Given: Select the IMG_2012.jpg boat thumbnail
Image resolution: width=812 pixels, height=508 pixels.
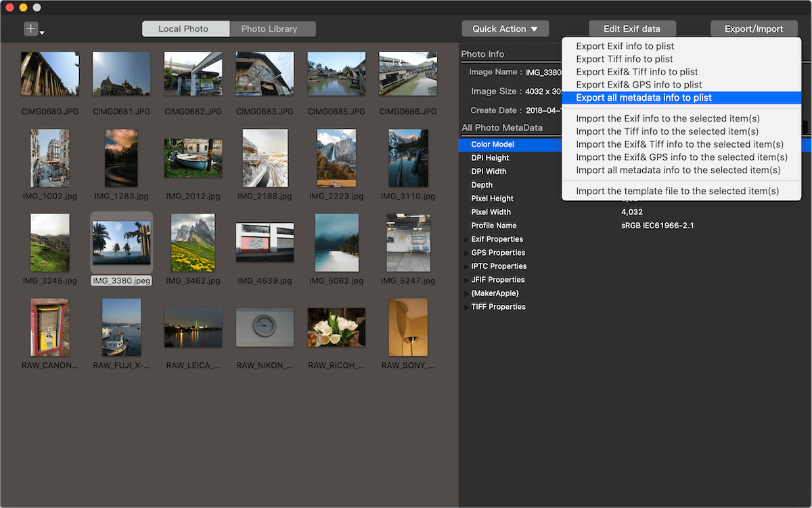Looking at the screenshot, I should (x=193, y=158).
